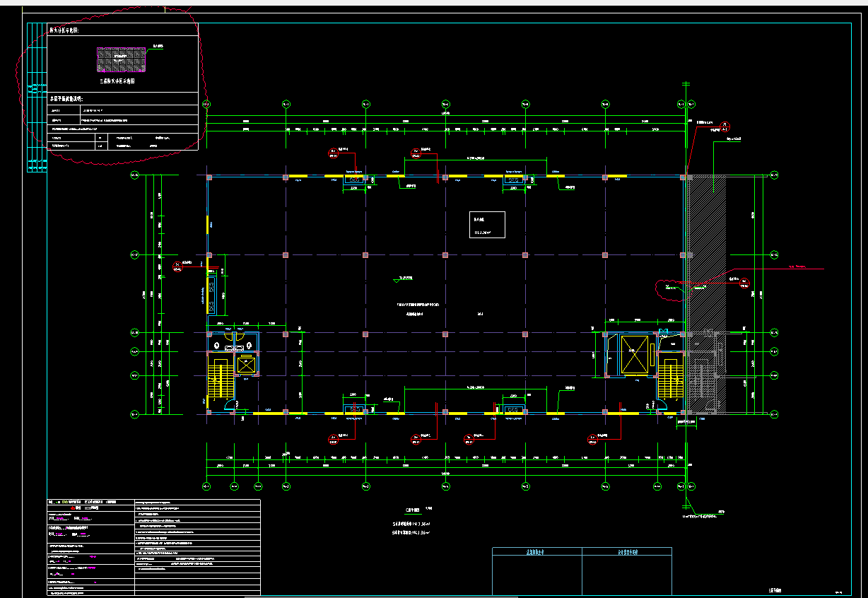Click the red callout circle left of the plan
The image size is (868, 598).
point(177,266)
